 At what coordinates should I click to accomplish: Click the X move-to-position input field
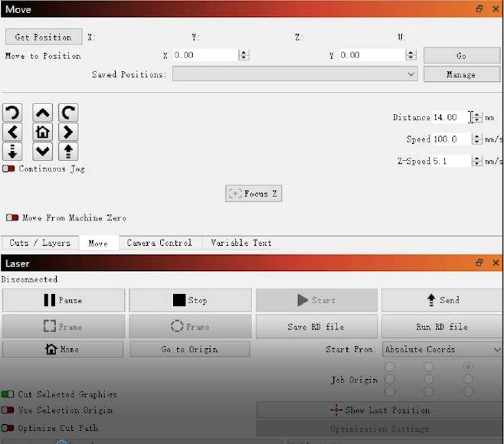point(205,55)
